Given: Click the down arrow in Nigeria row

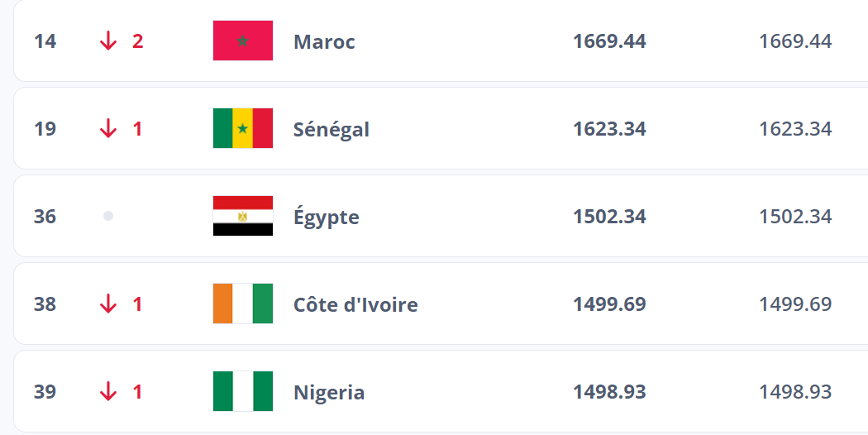Looking at the screenshot, I should (x=108, y=392).
